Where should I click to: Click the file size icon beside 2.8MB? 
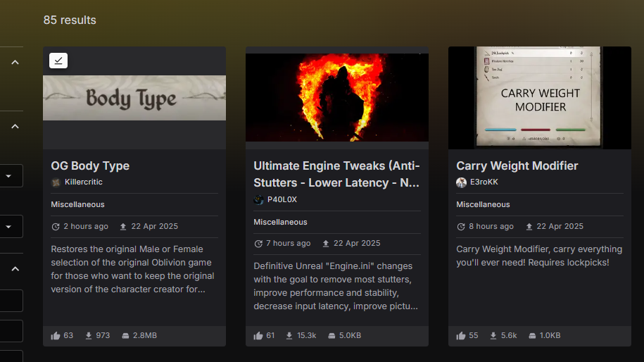coord(125,336)
